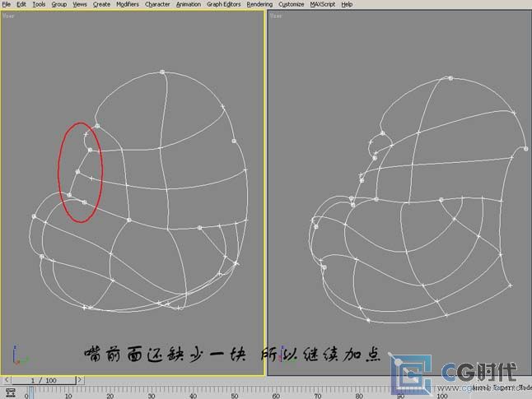This screenshot has width=532, height=399.
Task: Open the Character menu
Action: 157,4
